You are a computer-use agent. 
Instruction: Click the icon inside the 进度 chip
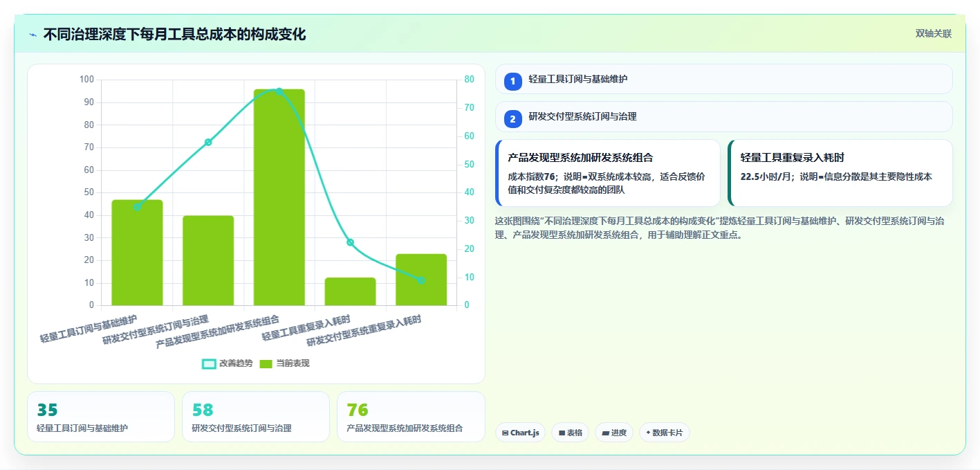click(605, 433)
